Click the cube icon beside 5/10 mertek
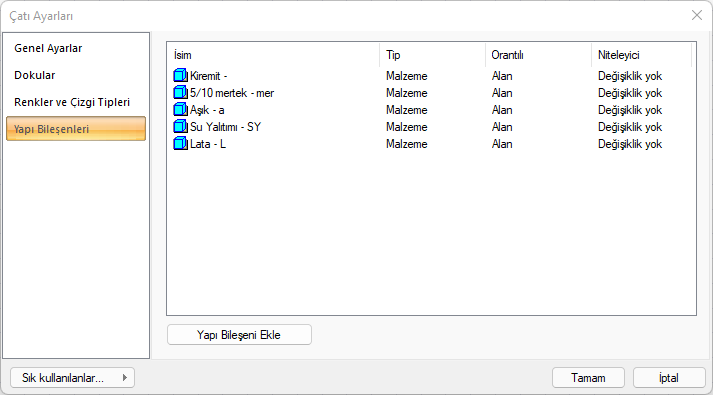 (181, 92)
